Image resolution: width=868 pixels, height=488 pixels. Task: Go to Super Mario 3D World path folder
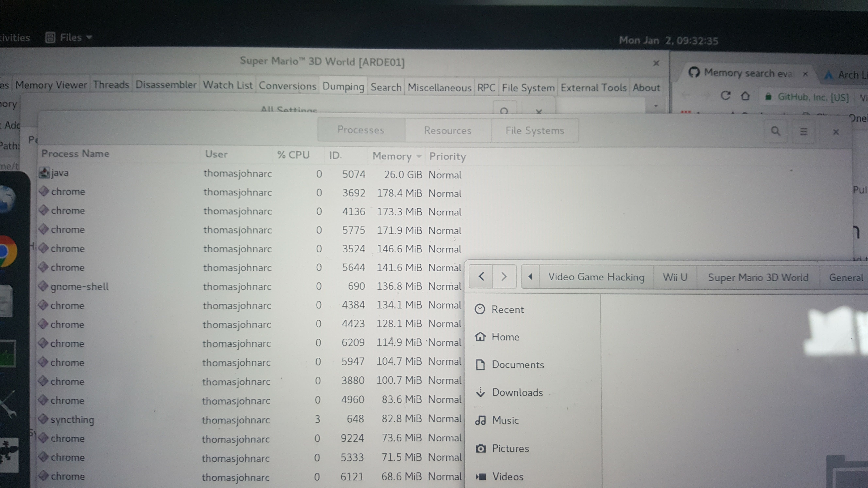[758, 277]
